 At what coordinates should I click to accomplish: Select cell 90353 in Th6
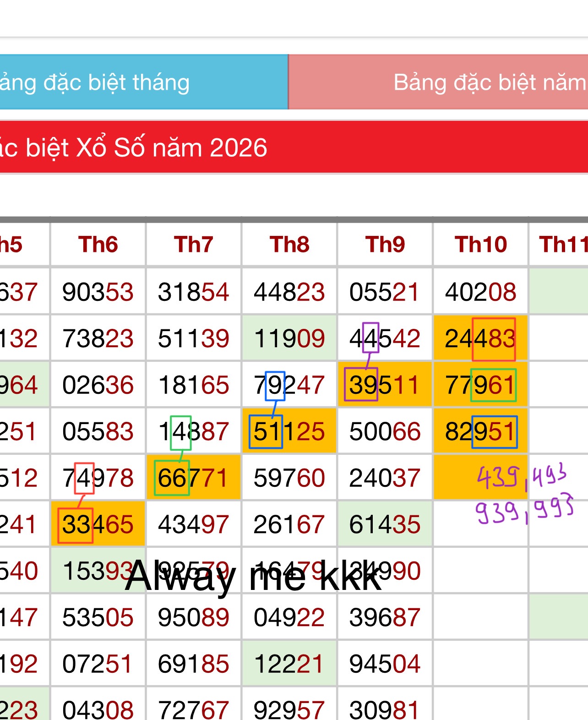[x=98, y=292]
